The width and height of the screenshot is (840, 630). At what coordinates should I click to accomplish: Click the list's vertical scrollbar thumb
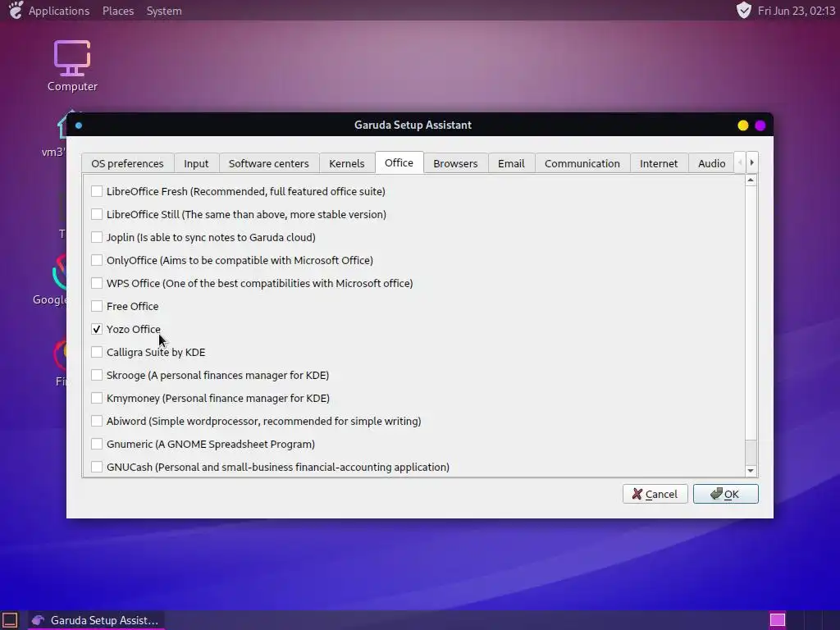point(751,313)
